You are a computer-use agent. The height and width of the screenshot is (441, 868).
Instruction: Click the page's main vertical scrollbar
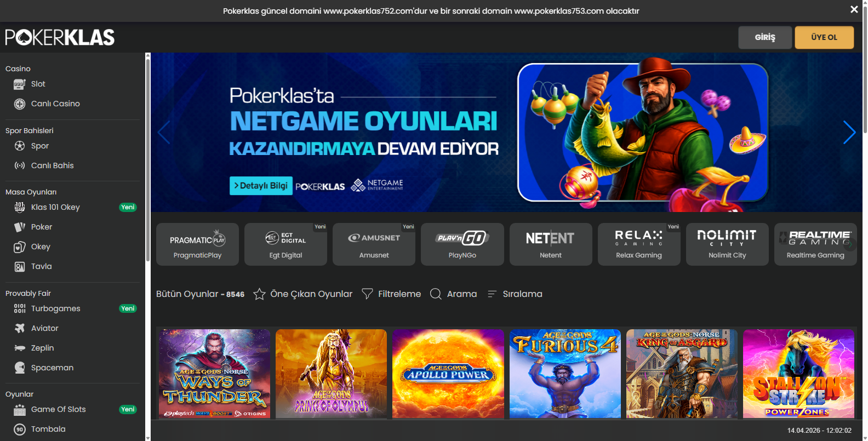pos(865,68)
